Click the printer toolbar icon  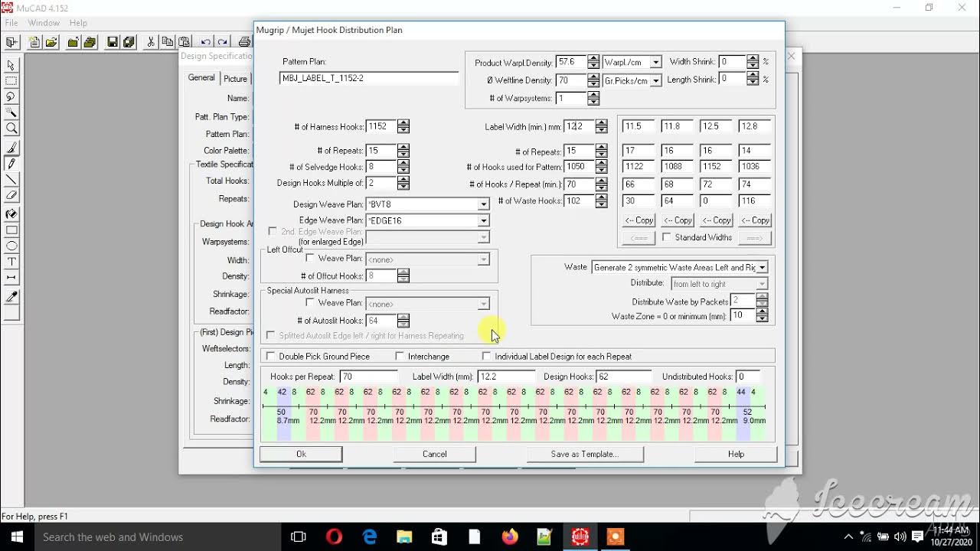(244, 42)
